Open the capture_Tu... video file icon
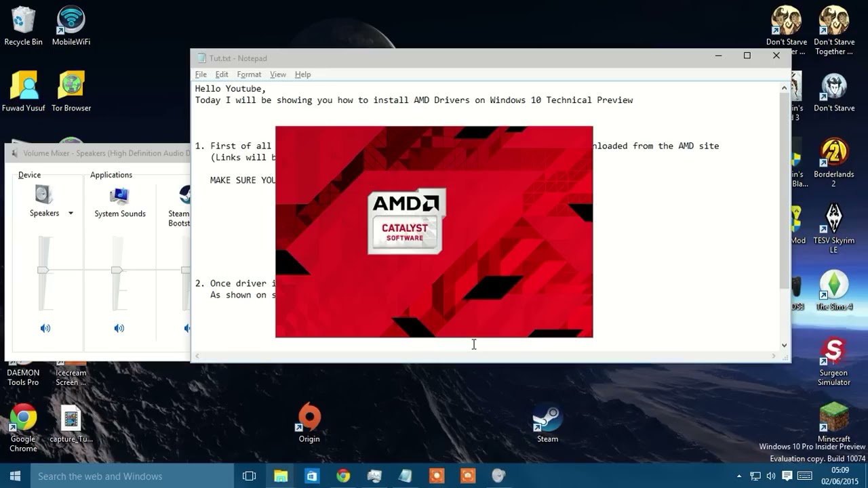The width and height of the screenshot is (868, 488). (71, 424)
